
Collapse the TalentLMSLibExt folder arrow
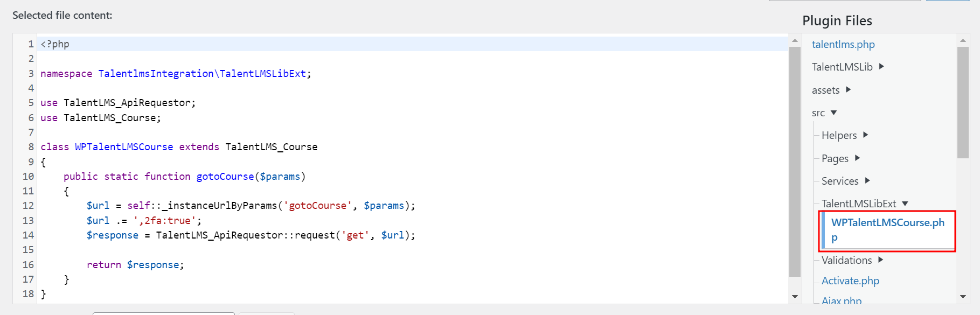pyautogui.click(x=905, y=204)
